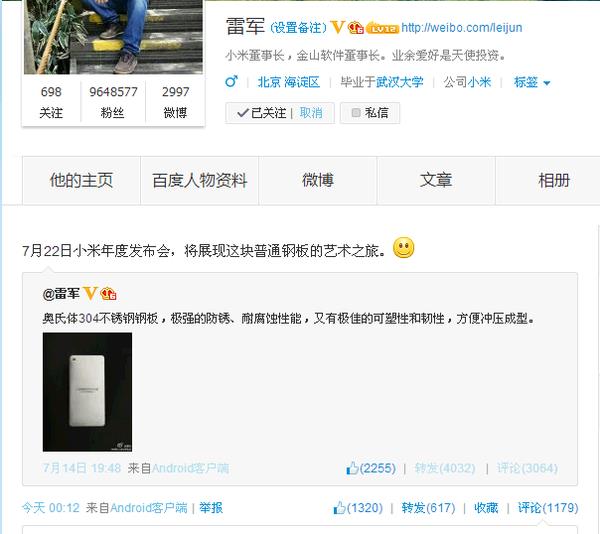Click the LV12 level badge
The width and height of the screenshot is (600, 534).
382,28
